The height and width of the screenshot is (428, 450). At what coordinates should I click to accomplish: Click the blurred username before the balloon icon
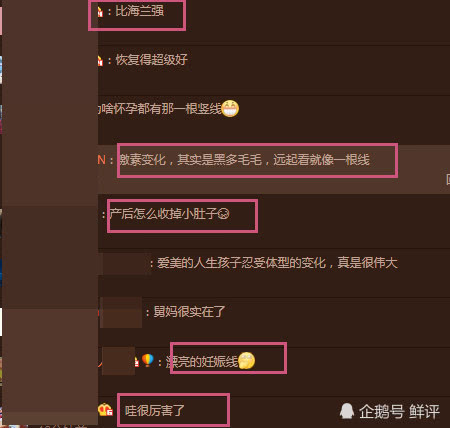click(118, 361)
